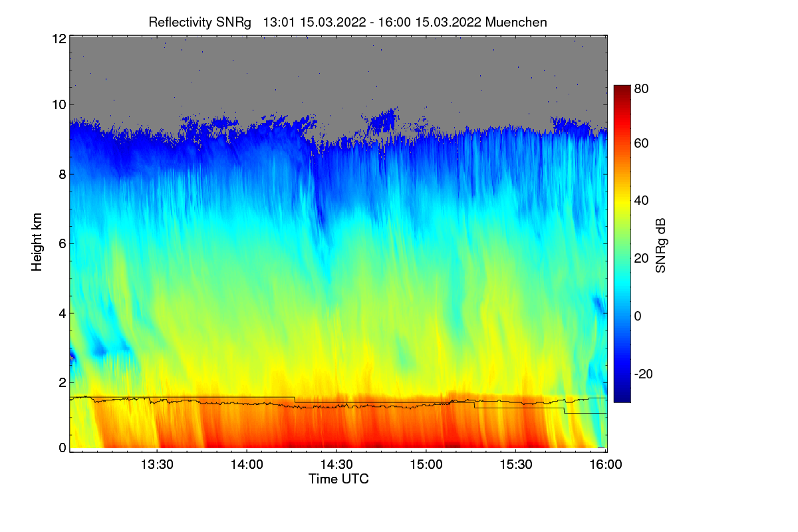Click the 15:00 time tick label
This screenshot has height=532, width=798.
coord(426,465)
